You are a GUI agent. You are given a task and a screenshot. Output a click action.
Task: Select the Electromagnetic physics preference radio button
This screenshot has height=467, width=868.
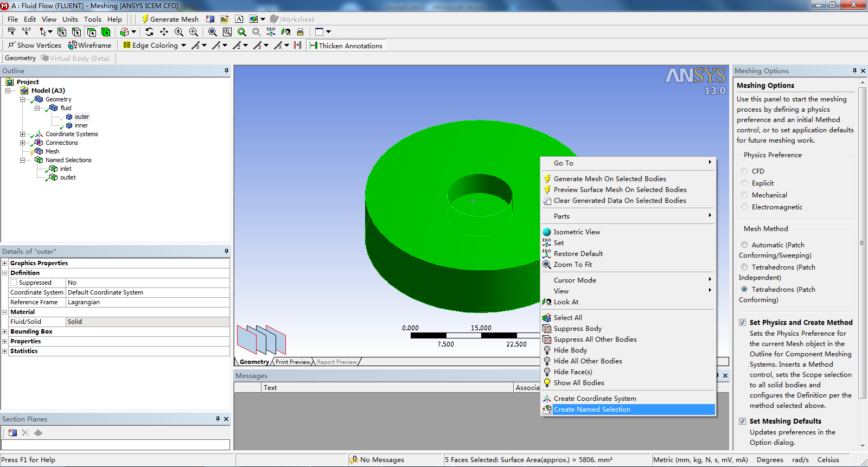(x=744, y=207)
